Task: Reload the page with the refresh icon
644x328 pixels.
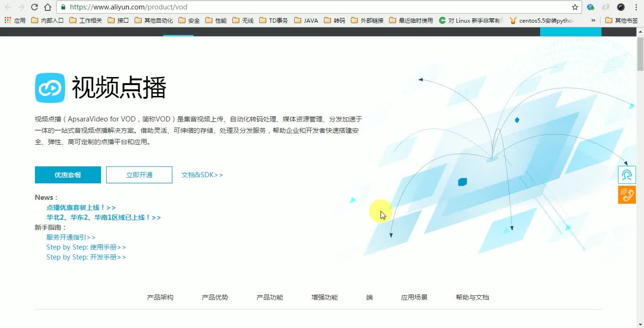Action: pyautogui.click(x=34, y=7)
